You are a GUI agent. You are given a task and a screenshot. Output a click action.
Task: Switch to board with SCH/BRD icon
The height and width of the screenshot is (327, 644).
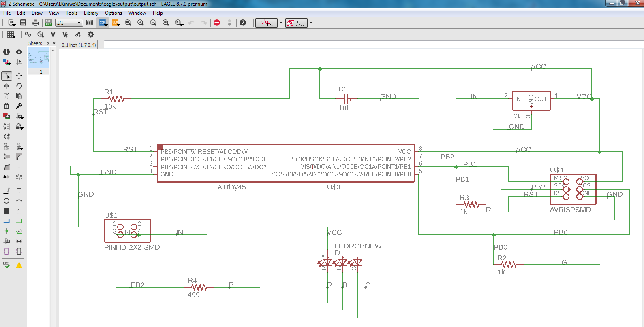coord(49,23)
